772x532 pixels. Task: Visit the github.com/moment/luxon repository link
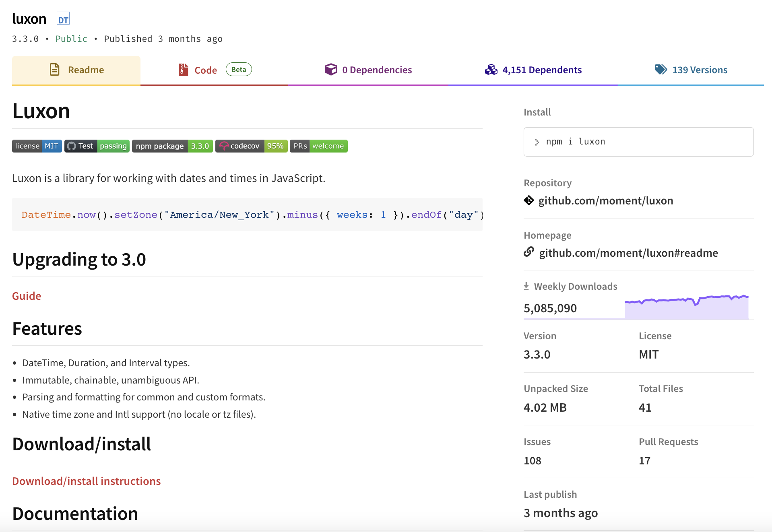pyautogui.click(x=605, y=200)
